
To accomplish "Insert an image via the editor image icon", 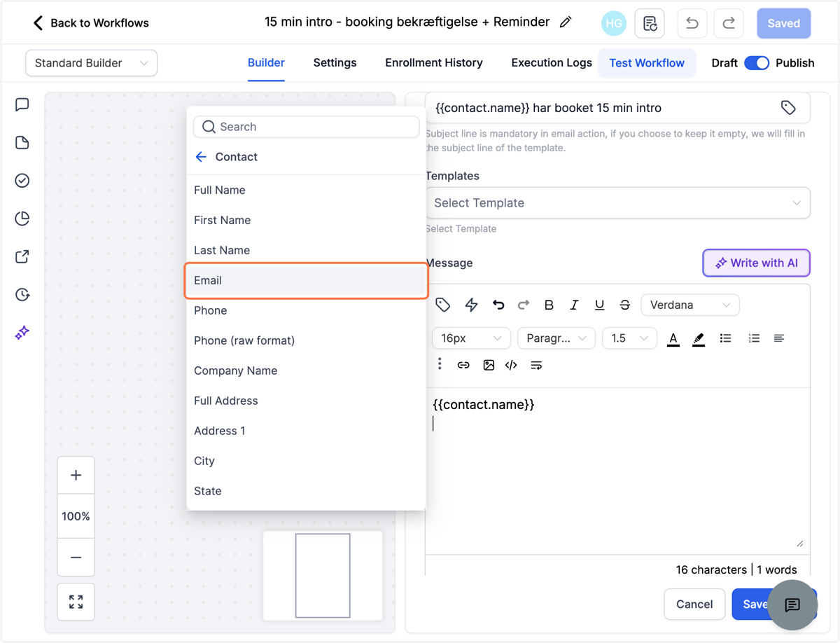I will pyautogui.click(x=489, y=365).
